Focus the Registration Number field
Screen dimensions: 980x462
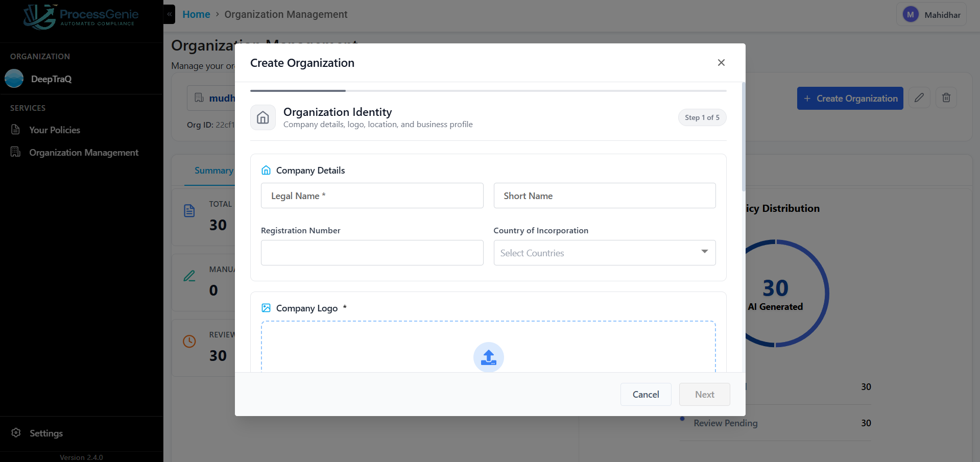[372, 253]
